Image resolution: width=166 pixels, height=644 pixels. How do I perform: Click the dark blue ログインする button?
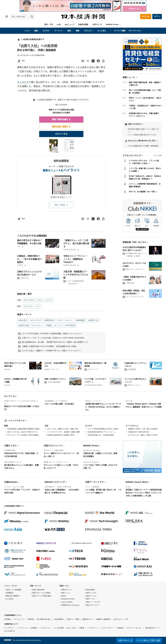[61, 134]
